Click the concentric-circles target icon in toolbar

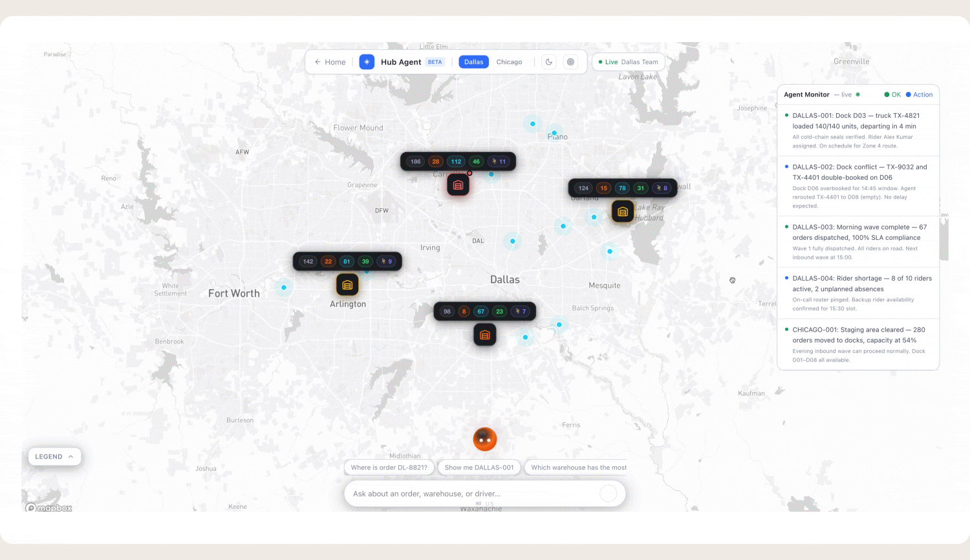point(570,62)
